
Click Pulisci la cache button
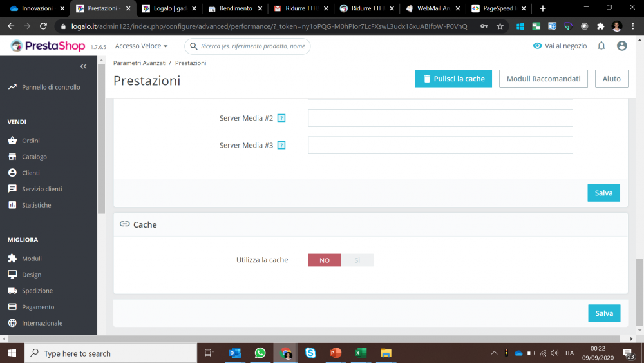(x=453, y=79)
